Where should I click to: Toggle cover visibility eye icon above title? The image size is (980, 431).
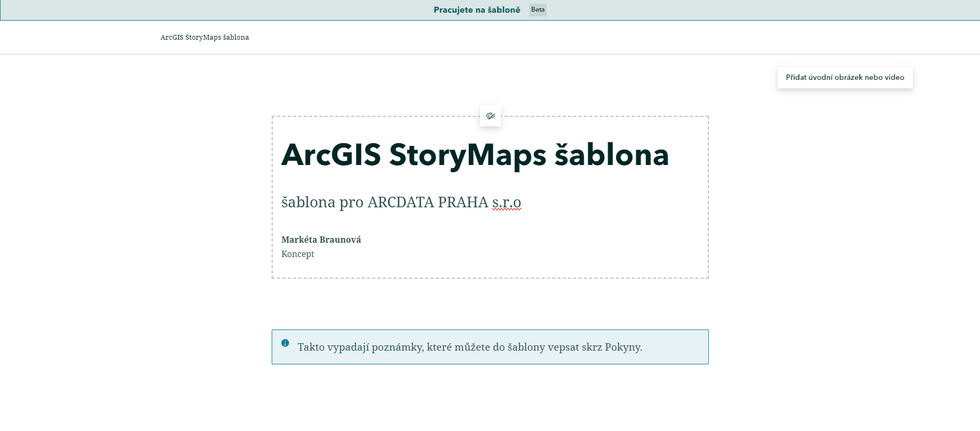click(x=491, y=116)
